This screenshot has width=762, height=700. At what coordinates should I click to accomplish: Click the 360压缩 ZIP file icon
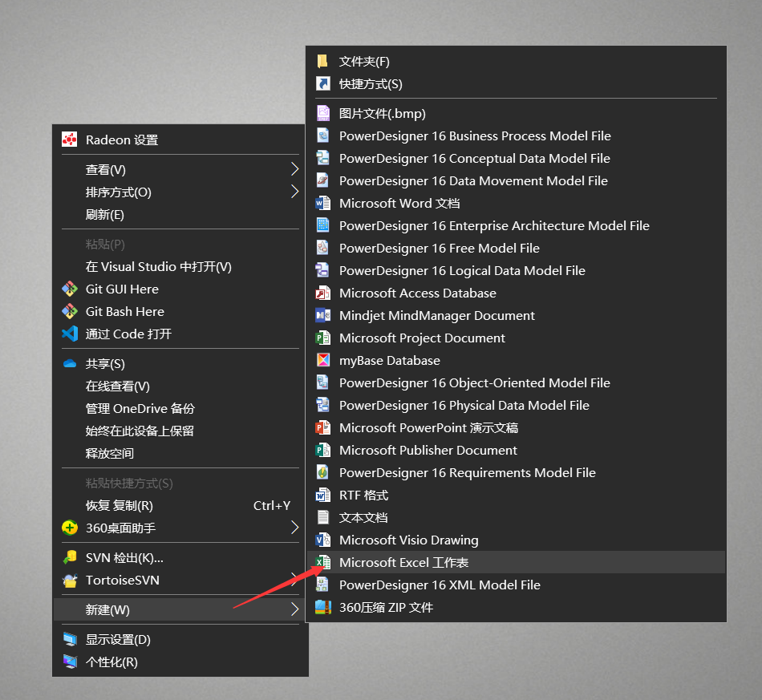point(322,607)
